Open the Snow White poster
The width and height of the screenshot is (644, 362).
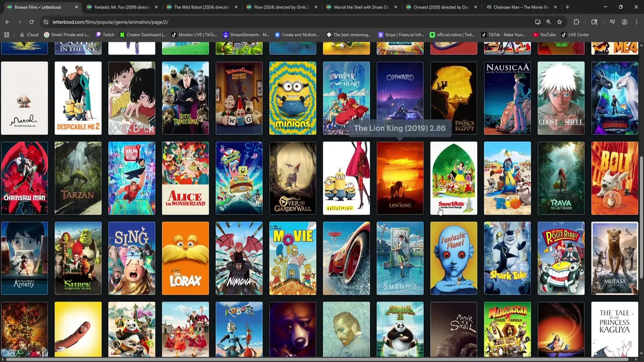tap(454, 178)
